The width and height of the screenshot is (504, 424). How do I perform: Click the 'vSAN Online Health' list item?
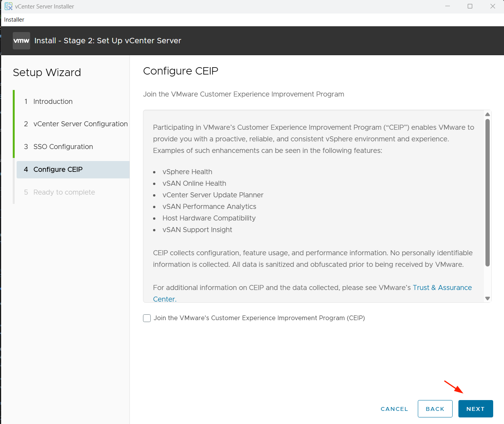pyautogui.click(x=194, y=183)
